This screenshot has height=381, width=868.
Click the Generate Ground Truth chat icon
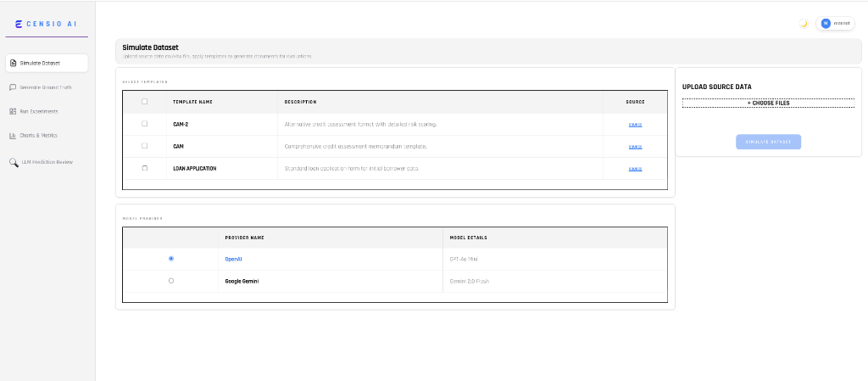click(13, 87)
